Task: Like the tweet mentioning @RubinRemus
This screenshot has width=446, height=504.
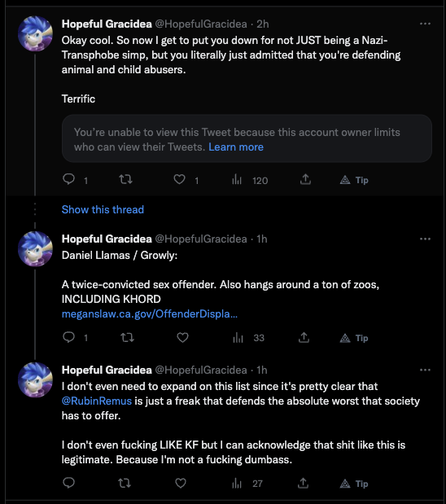Action: 181,483
